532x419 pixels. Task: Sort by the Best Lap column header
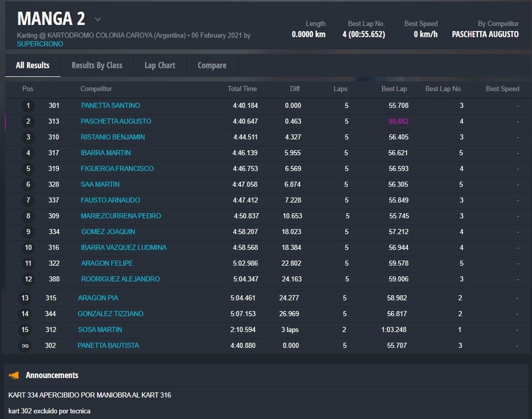[x=394, y=89]
